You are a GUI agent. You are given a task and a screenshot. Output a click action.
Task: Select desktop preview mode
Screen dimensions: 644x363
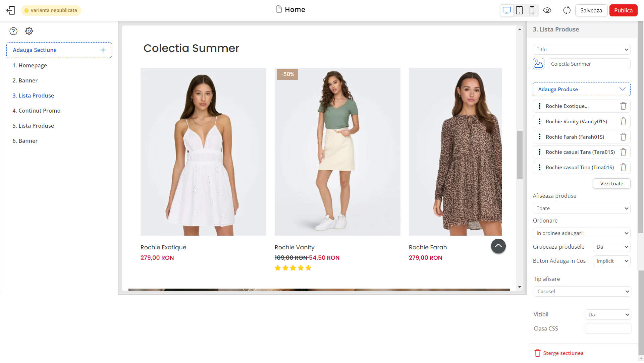tap(507, 10)
